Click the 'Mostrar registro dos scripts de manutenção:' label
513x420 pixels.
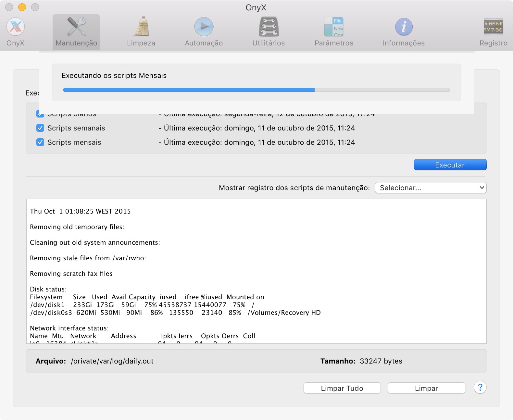[294, 188]
